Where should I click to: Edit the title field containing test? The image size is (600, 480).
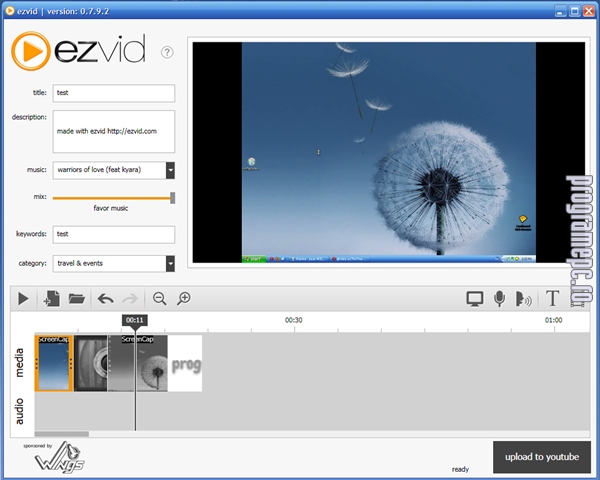114,93
